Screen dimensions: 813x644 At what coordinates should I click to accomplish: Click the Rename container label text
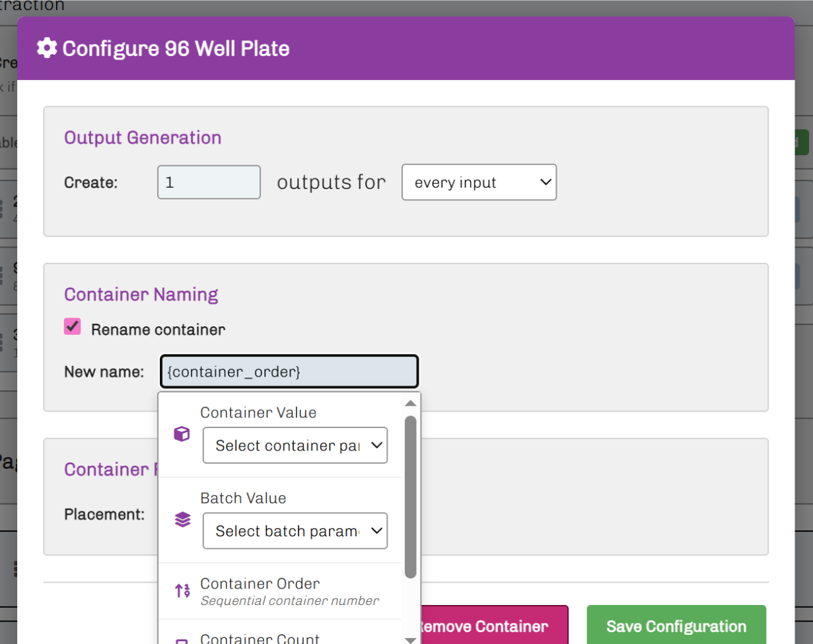(158, 329)
